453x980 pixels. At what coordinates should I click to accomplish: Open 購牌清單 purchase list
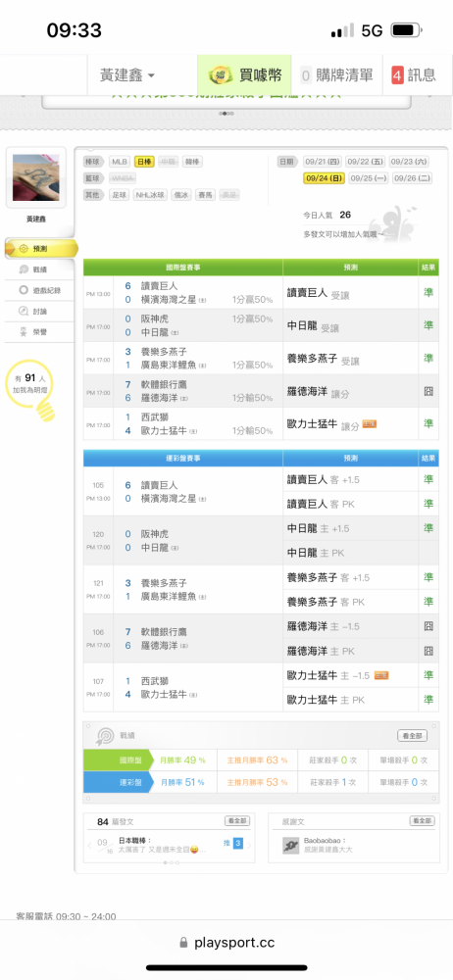tap(336, 75)
